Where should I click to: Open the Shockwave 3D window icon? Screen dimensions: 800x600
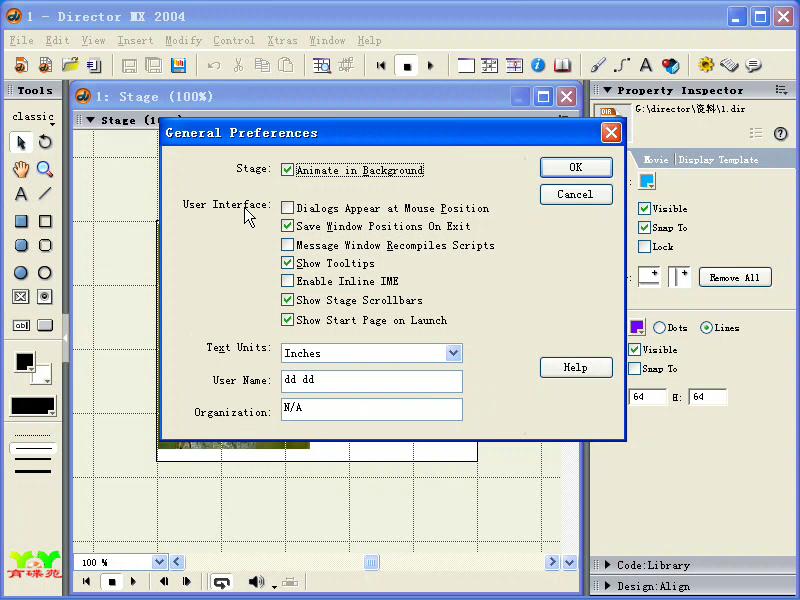(x=670, y=65)
